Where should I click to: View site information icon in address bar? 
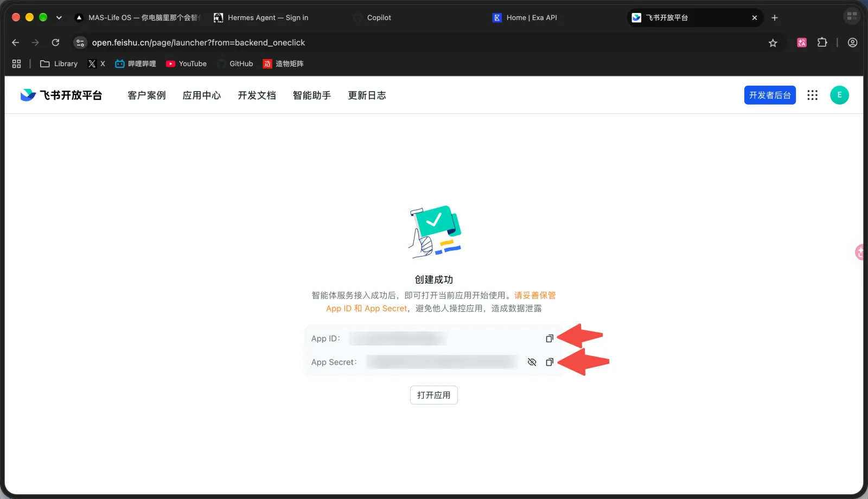click(x=80, y=43)
